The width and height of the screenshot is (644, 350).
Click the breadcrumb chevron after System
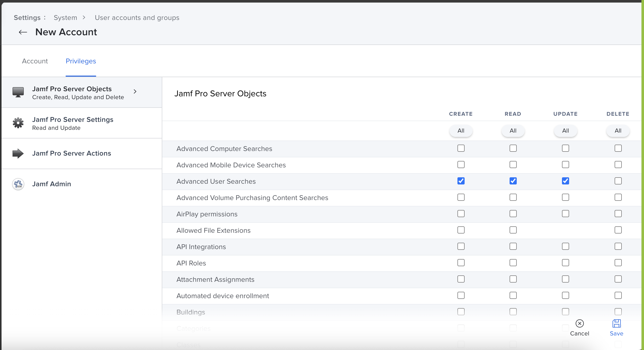coord(84,18)
